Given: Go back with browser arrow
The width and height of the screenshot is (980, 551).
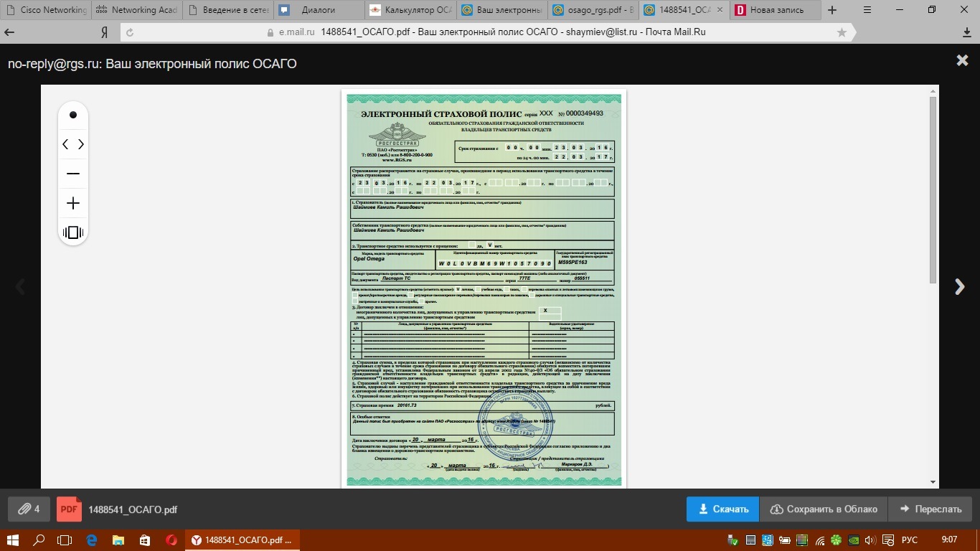Looking at the screenshot, I should [9, 32].
